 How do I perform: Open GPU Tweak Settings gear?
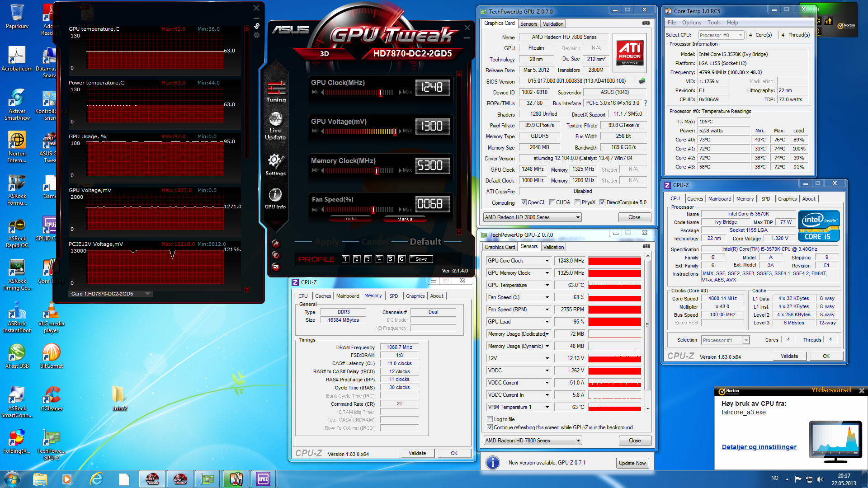(x=275, y=164)
